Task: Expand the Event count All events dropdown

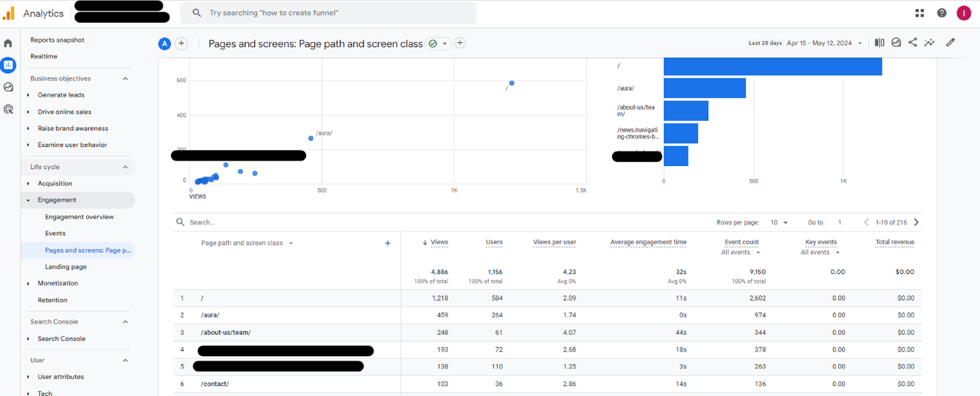Action: (740, 252)
